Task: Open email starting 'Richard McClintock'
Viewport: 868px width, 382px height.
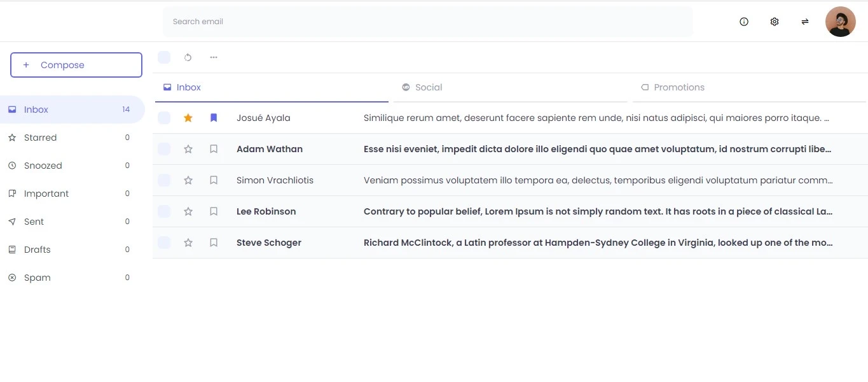Action: coord(598,243)
